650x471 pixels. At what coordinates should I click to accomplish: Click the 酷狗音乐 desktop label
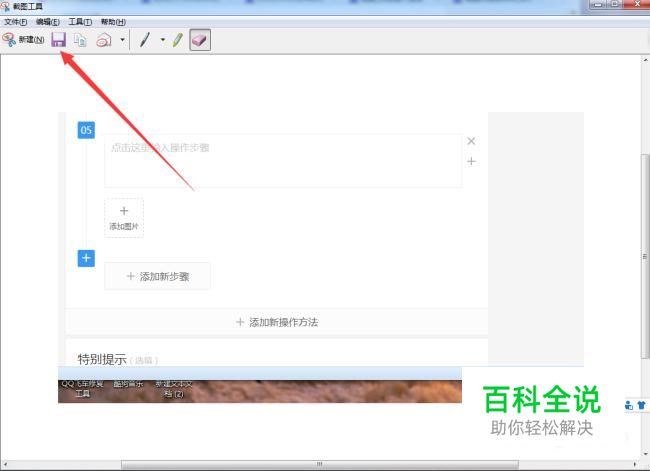pos(128,384)
